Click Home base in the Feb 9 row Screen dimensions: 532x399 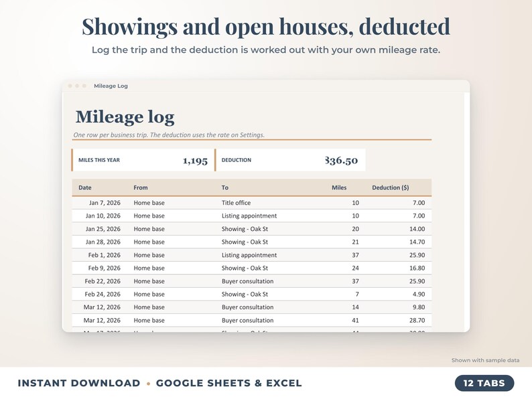[x=149, y=268]
